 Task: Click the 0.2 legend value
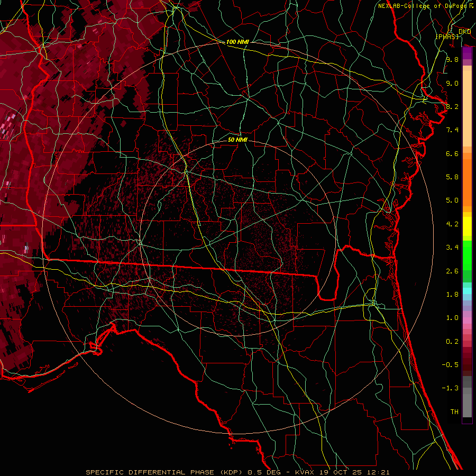pos(452,342)
